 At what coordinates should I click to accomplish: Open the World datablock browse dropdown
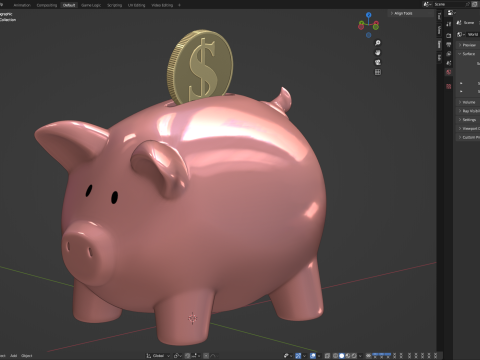coord(461,34)
